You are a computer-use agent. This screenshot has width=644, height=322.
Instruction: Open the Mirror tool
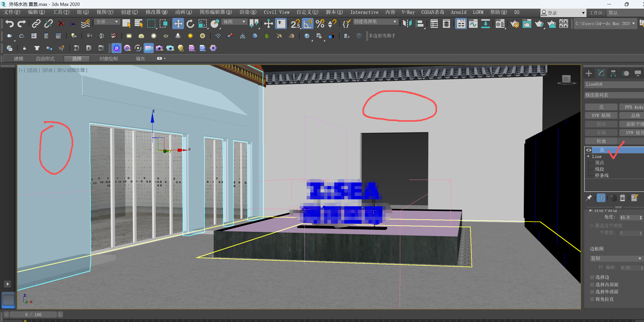(x=407, y=24)
